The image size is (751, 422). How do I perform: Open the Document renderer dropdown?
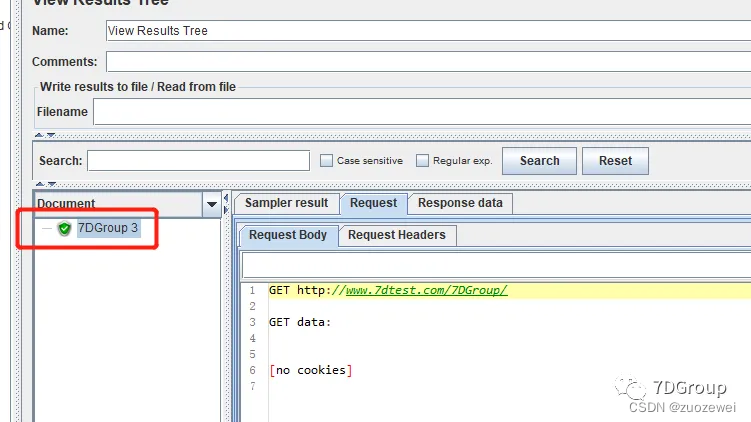point(212,204)
